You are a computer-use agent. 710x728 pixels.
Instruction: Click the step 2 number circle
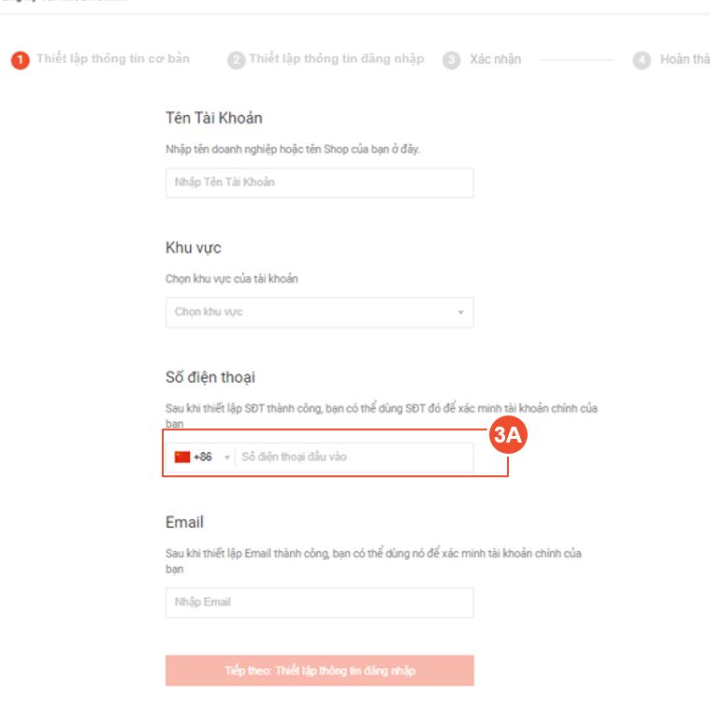(x=236, y=60)
